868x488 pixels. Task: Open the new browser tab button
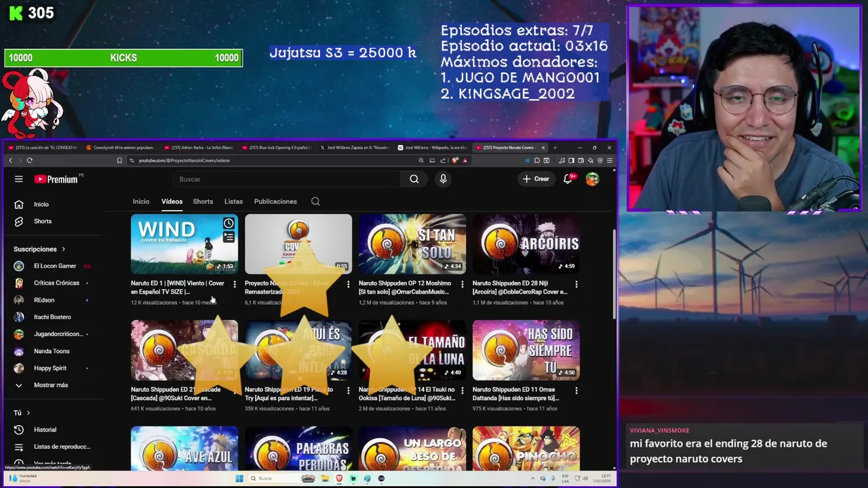555,147
